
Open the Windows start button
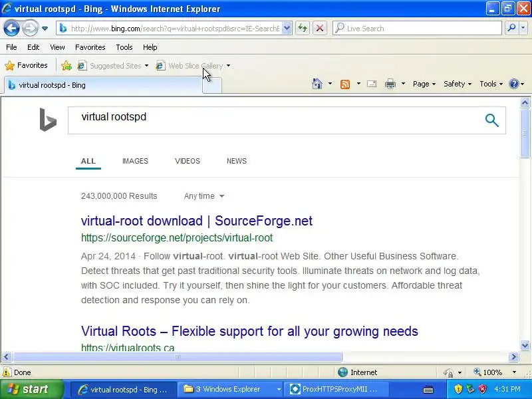[31, 389]
